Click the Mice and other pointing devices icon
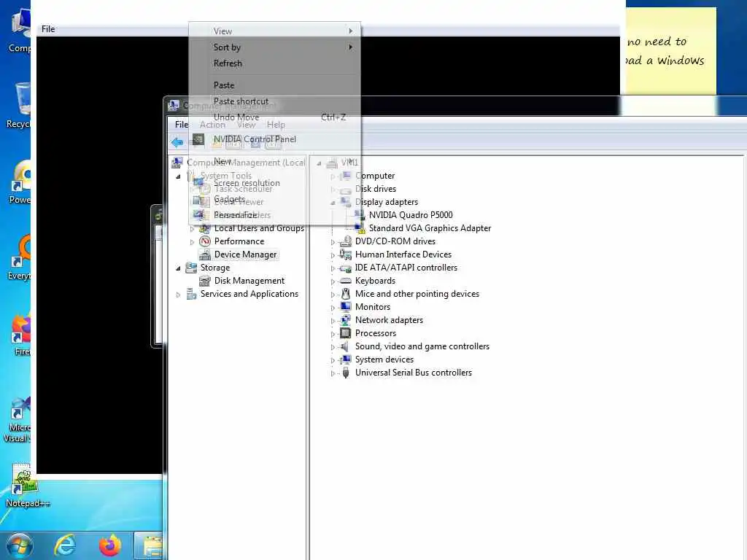The image size is (747, 560). [x=345, y=294]
